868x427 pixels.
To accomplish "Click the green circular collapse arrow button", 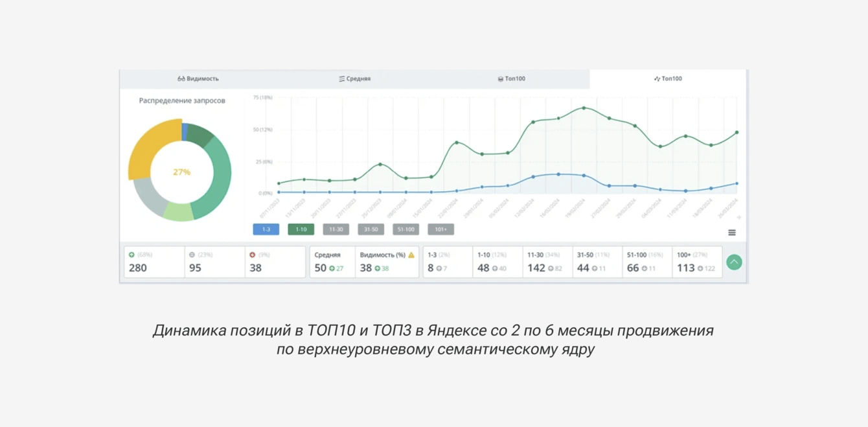I will click(734, 262).
